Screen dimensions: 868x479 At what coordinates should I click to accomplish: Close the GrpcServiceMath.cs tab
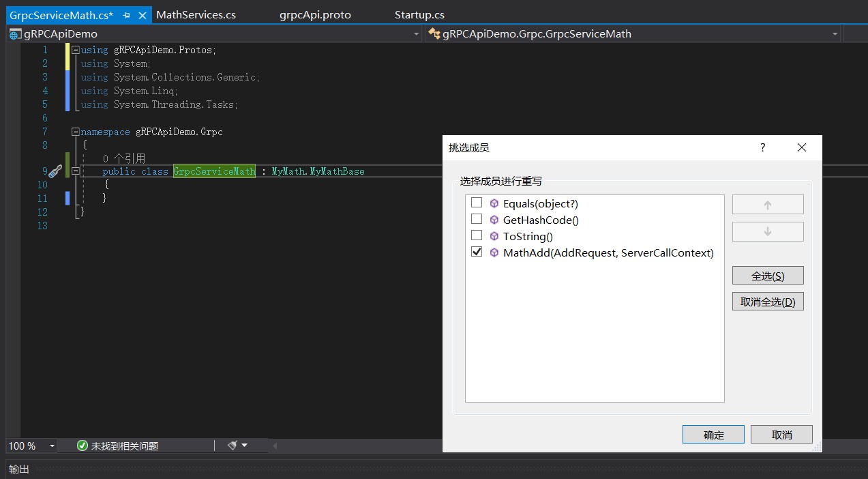point(142,15)
